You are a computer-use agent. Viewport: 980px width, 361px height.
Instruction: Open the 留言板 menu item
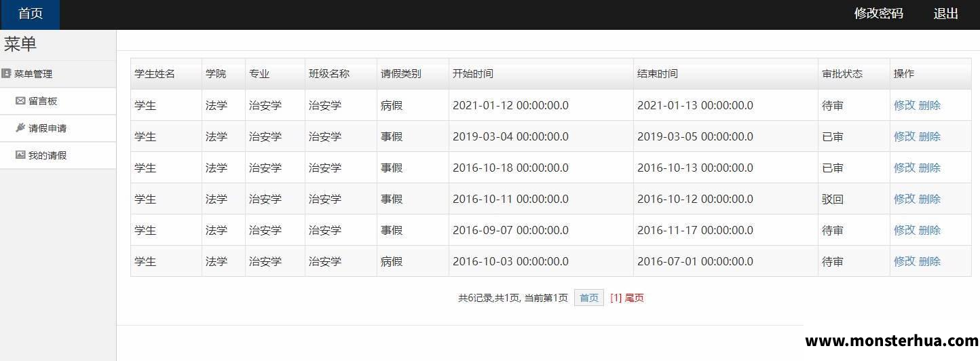coord(58,101)
